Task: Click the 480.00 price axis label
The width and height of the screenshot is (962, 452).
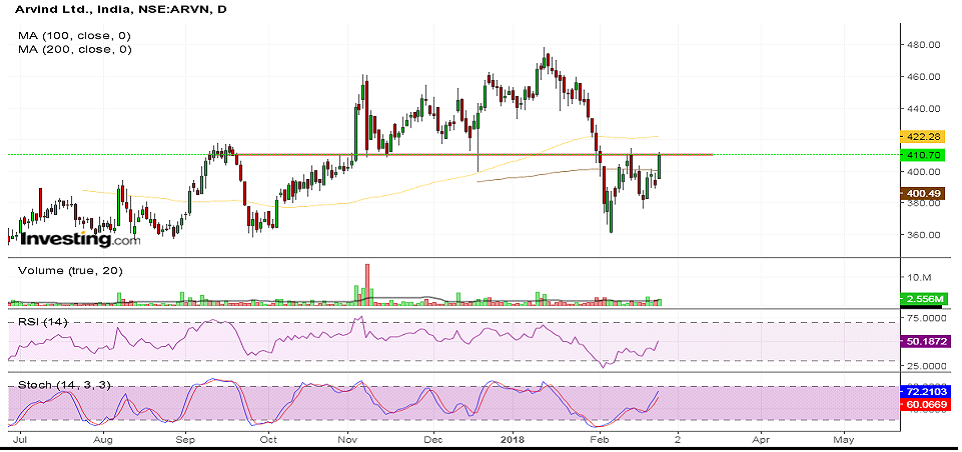Action: [x=925, y=45]
